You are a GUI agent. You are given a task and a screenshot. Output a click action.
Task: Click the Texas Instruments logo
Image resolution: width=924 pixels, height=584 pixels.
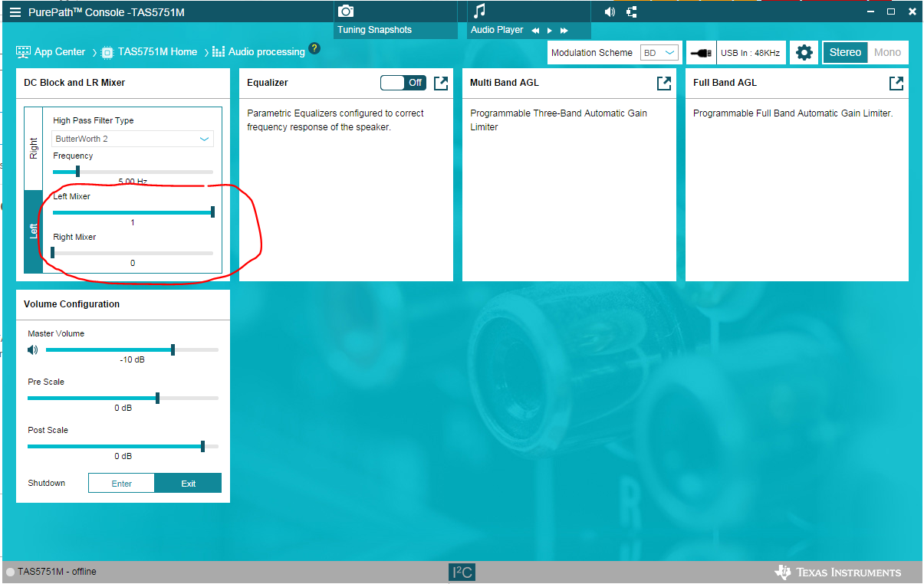pyautogui.click(x=838, y=573)
